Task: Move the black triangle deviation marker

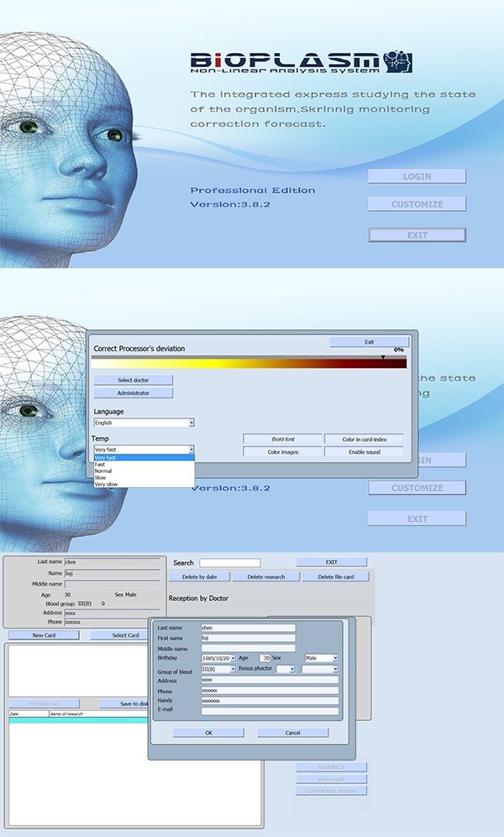Action: coord(382,356)
